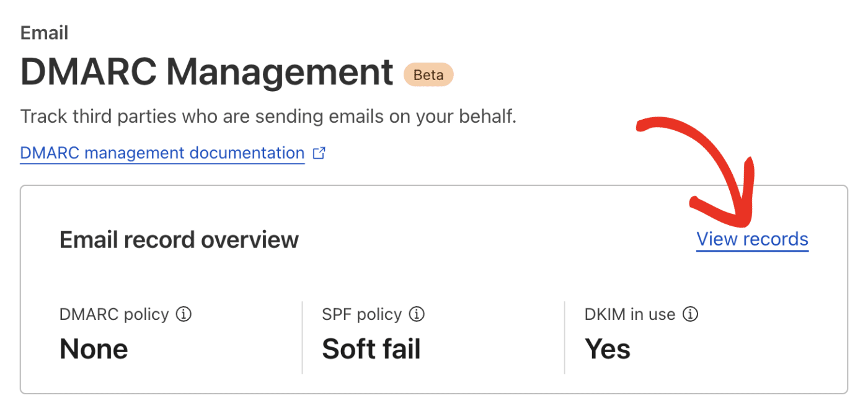The height and width of the screenshot is (411, 868).
Task: Open DMARC management documentation link
Action: [162, 153]
